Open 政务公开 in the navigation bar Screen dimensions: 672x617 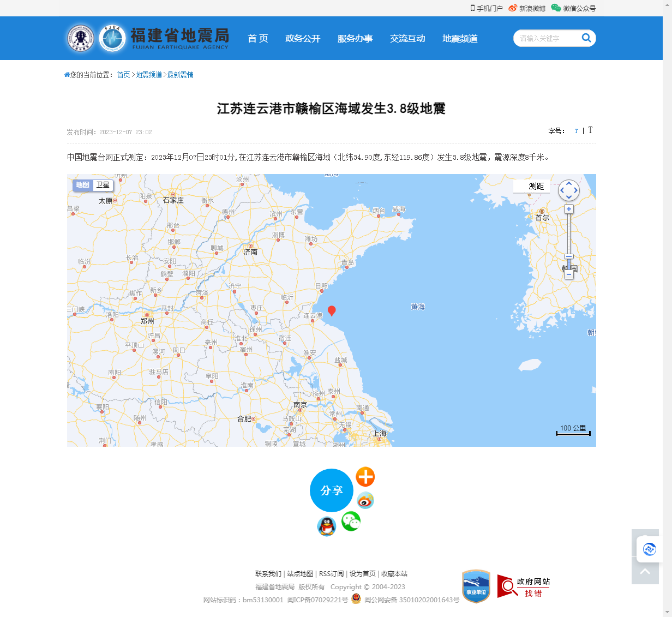[303, 38]
